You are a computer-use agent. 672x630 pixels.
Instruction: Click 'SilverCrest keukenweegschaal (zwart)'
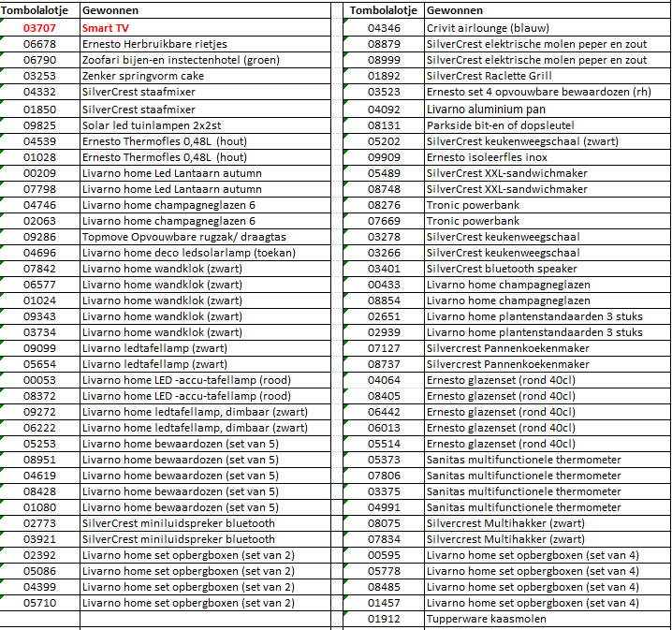tap(522, 141)
